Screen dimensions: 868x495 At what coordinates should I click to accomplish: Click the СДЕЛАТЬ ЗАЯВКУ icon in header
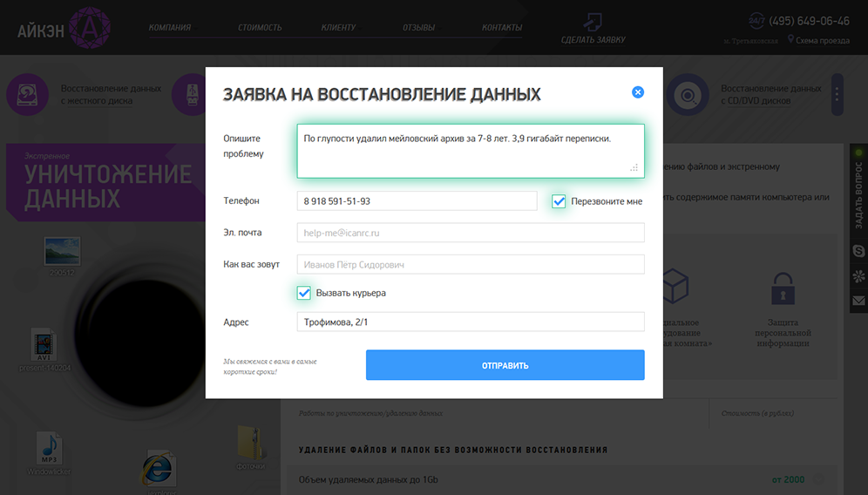click(x=593, y=22)
